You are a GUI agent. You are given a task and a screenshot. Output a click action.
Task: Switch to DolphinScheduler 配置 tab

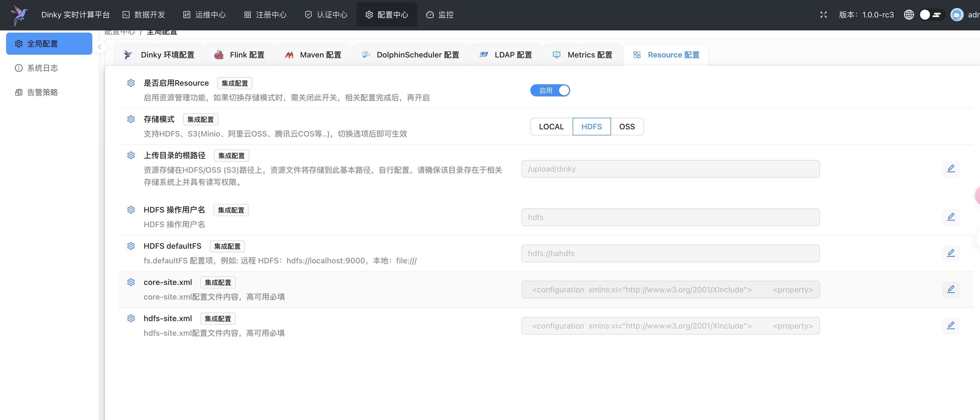coord(410,55)
